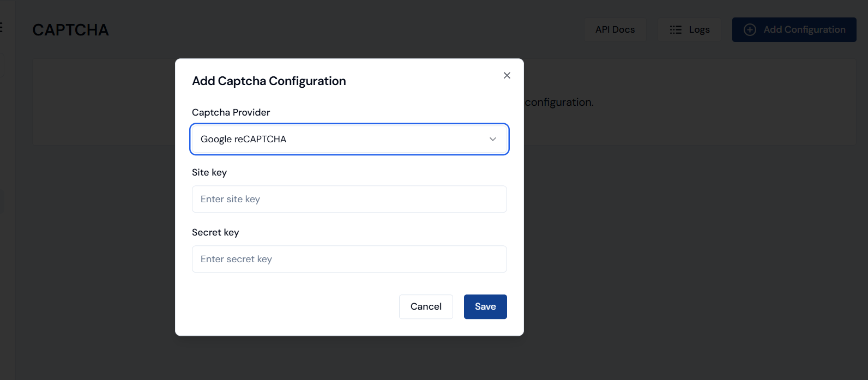Open the API Docs link

click(x=614, y=30)
